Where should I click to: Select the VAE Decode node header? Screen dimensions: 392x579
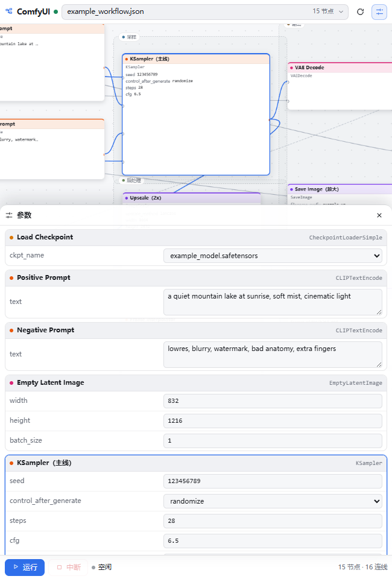(340, 68)
